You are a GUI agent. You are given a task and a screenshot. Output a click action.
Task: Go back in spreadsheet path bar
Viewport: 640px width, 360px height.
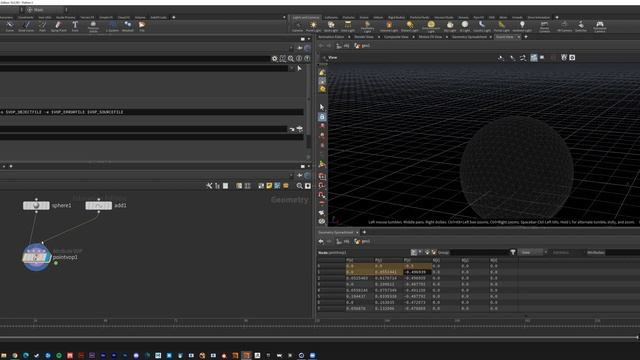coord(321,241)
